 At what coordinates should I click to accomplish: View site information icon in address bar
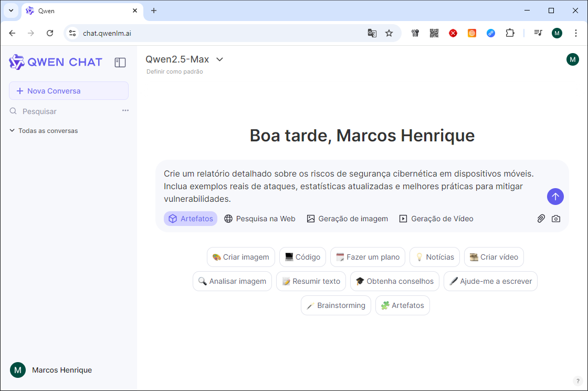click(x=72, y=33)
